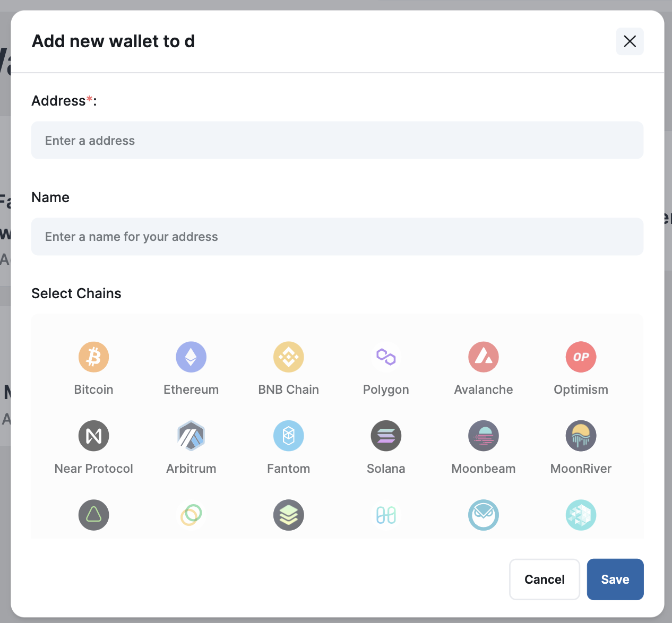The height and width of the screenshot is (623, 672).
Task: Cancel adding the new wallet
Action: [545, 579]
